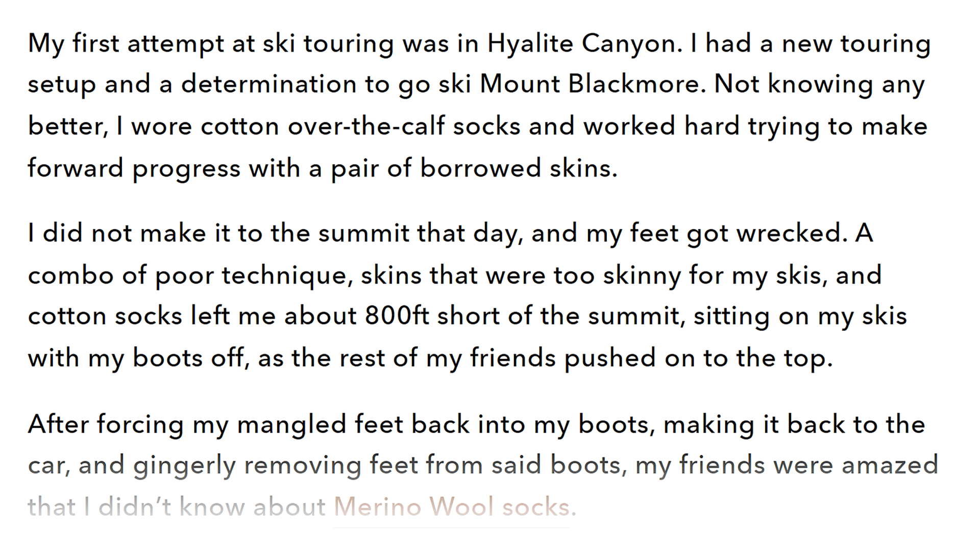This screenshot has height=548, width=980.
Task: Click the words 'Mount Blackmore'
Action: (593, 84)
